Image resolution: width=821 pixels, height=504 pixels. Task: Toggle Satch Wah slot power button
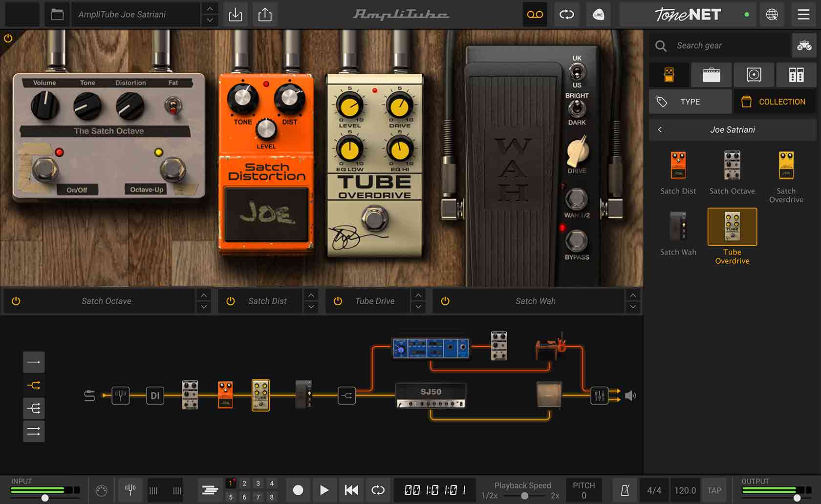pos(445,301)
